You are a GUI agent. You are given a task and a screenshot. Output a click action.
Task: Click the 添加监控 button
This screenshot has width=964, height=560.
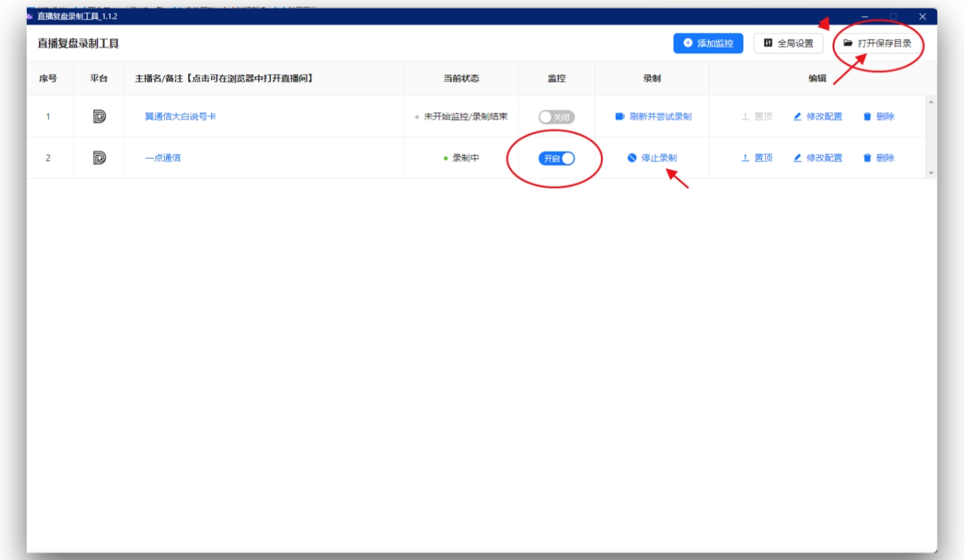(708, 44)
